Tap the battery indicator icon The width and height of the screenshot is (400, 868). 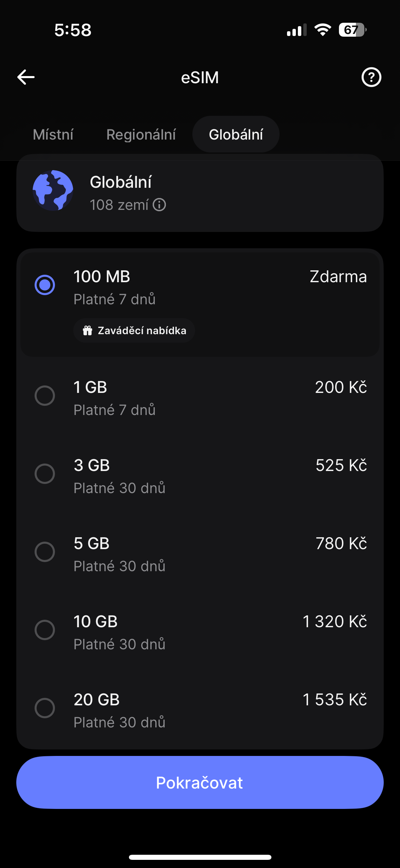(352, 30)
